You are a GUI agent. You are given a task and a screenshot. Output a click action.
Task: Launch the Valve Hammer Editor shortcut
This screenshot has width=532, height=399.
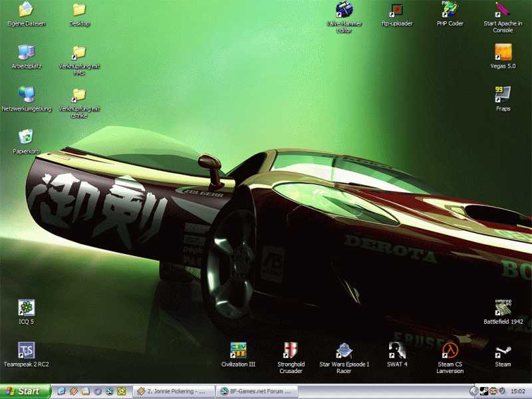click(344, 9)
